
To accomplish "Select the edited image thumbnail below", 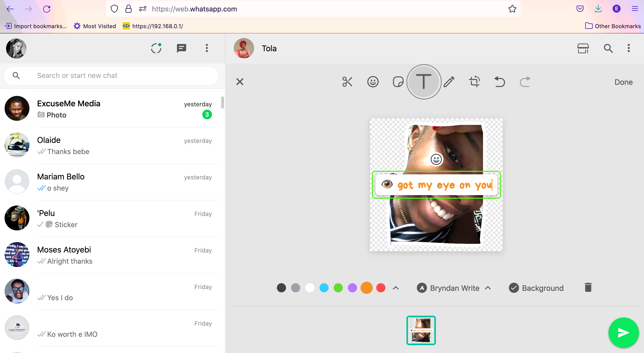I will (x=421, y=330).
